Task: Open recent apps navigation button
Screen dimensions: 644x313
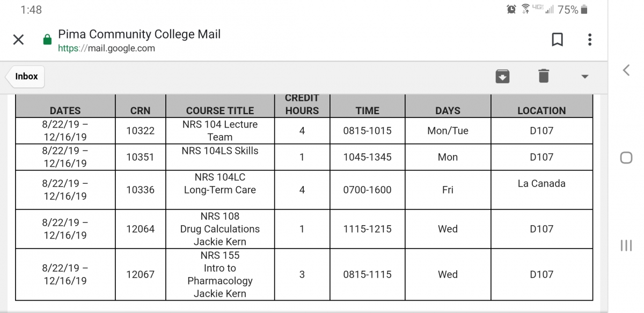Action: pos(626,245)
